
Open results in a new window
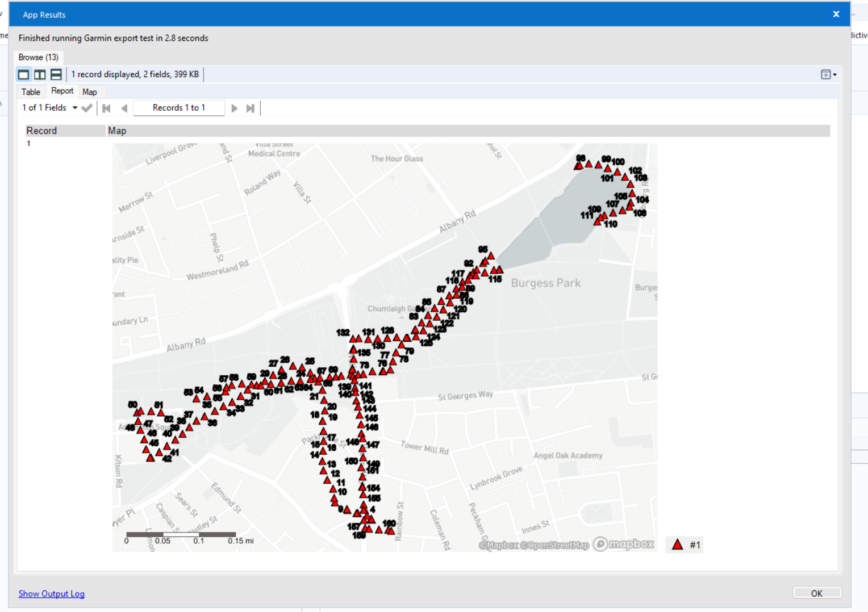point(825,74)
